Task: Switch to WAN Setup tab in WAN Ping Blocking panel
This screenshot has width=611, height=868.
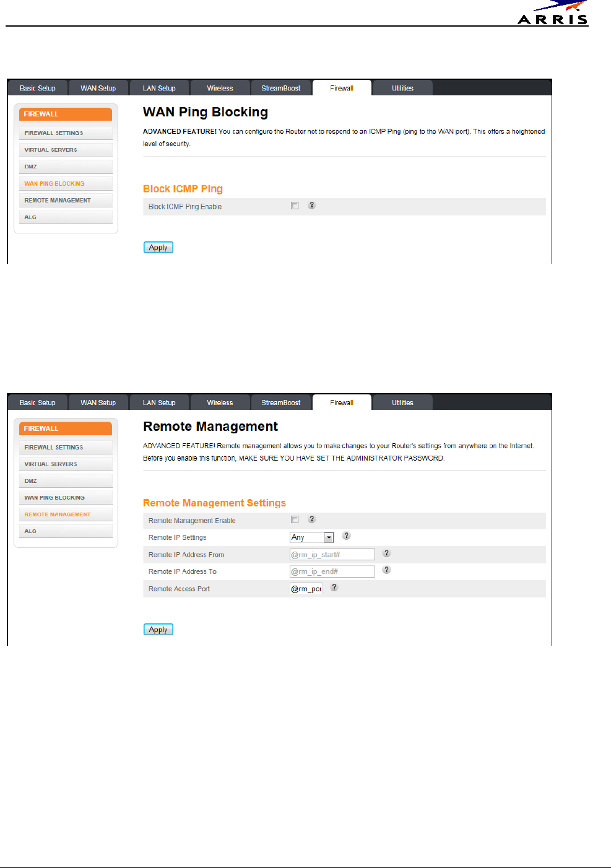Action: pyautogui.click(x=98, y=88)
